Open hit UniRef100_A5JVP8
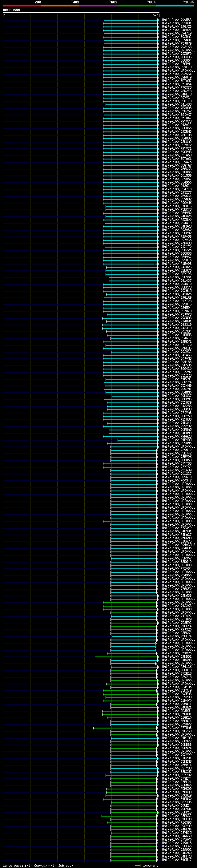This screenshot has width=197, height=868. pos(177,315)
